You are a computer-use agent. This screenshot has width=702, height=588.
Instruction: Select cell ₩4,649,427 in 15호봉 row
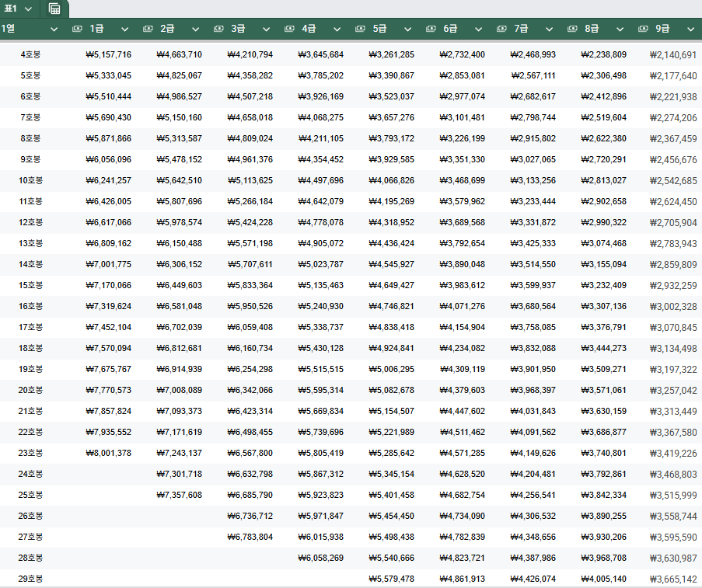click(392, 285)
